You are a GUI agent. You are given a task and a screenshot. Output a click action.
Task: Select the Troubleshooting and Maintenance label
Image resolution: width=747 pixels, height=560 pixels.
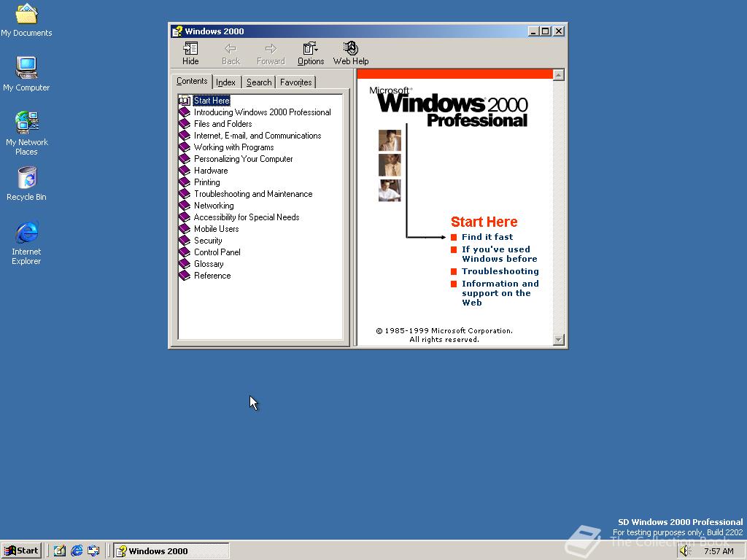pyautogui.click(x=253, y=194)
